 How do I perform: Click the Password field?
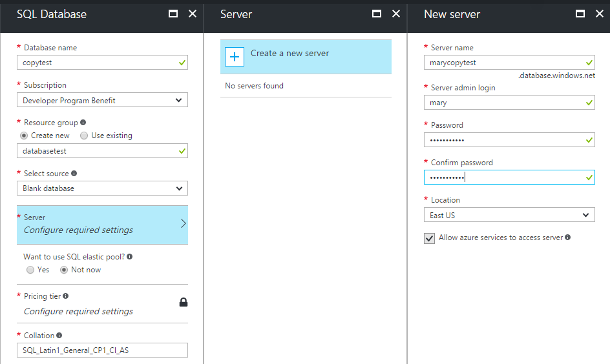click(509, 140)
